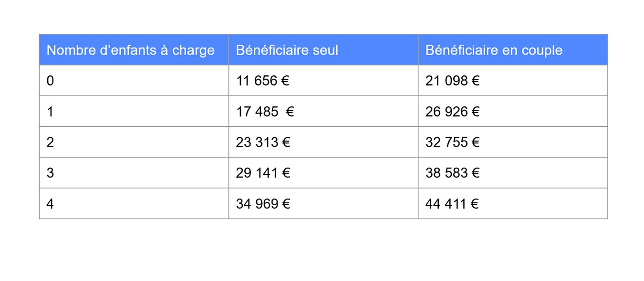Select the row cell for 3 children
The image size is (644, 281).
(x=50, y=173)
